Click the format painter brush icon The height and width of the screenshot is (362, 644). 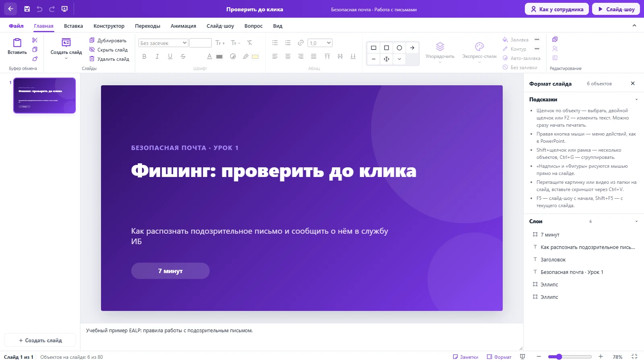point(35,59)
